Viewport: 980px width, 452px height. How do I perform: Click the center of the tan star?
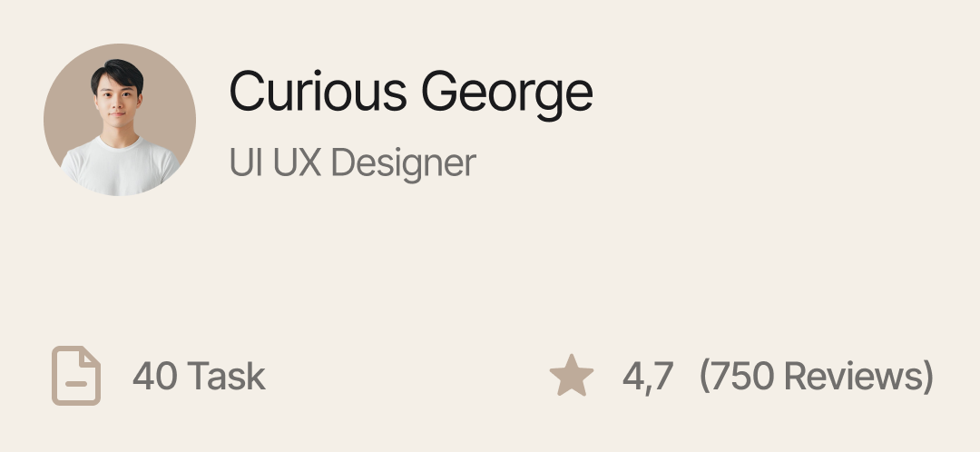572,378
